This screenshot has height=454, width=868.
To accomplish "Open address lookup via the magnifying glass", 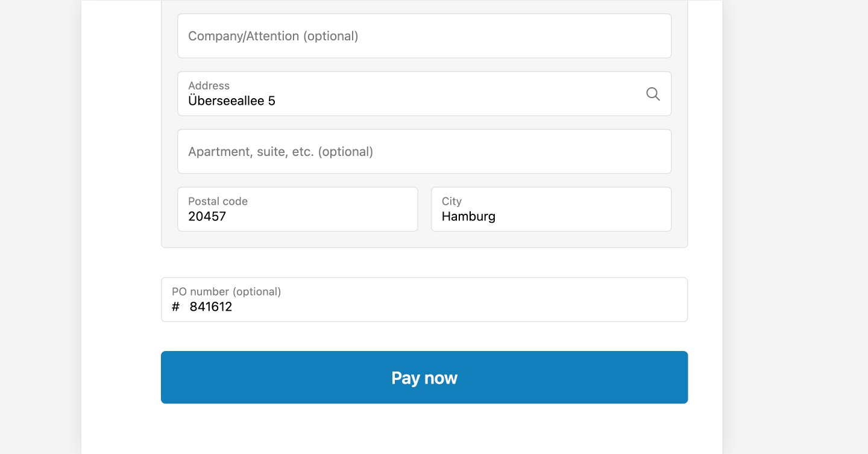I will [x=653, y=94].
